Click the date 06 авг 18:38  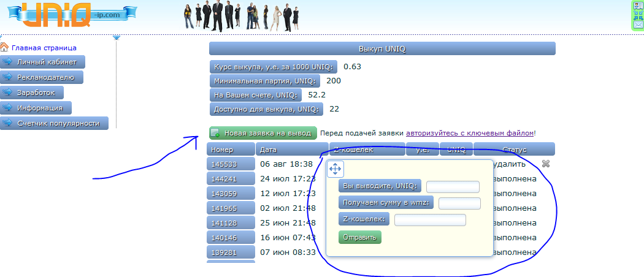tap(286, 164)
